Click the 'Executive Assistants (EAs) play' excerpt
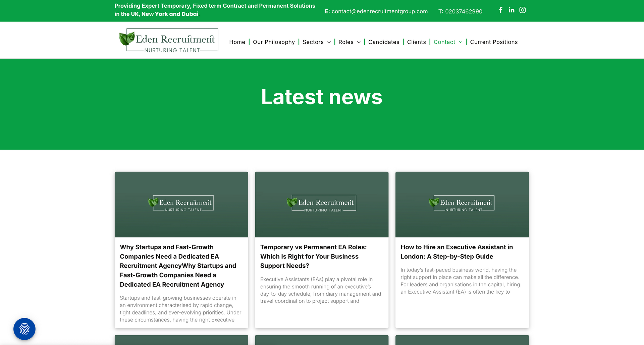The image size is (644, 345). point(321,290)
